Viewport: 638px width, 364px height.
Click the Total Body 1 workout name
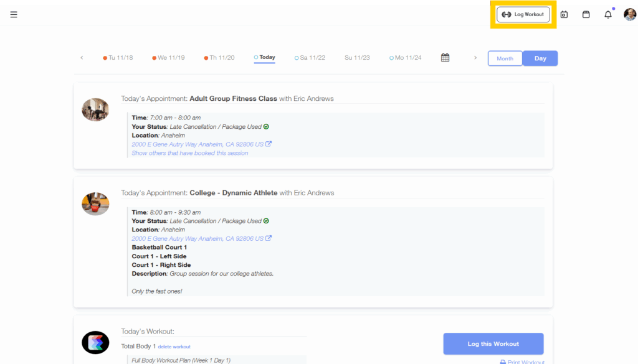(x=138, y=346)
